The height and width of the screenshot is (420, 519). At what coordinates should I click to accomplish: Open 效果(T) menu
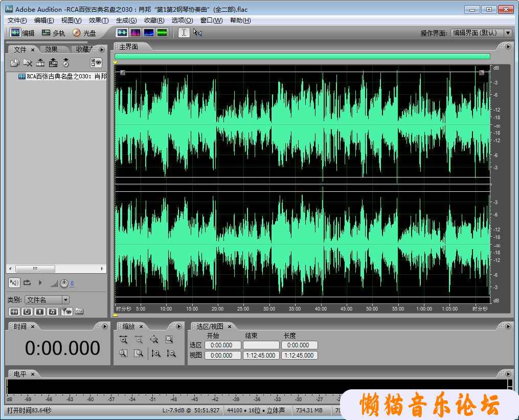pyautogui.click(x=99, y=20)
